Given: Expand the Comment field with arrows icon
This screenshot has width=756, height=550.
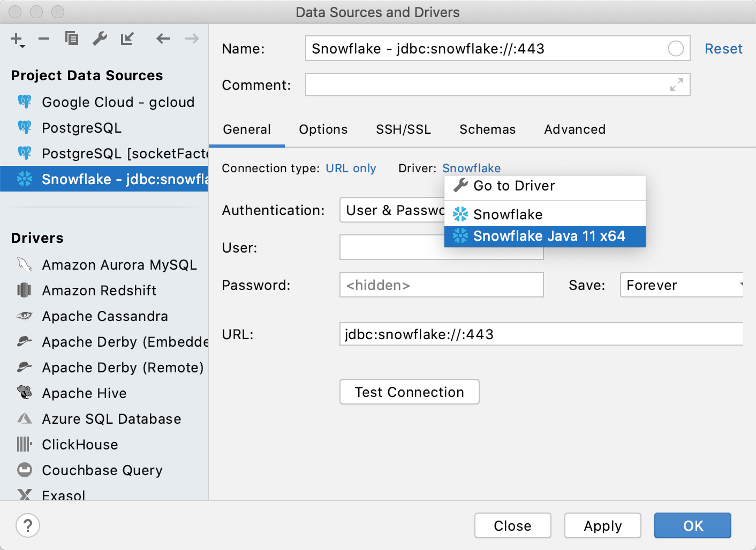Looking at the screenshot, I should pyautogui.click(x=677, y=85).
